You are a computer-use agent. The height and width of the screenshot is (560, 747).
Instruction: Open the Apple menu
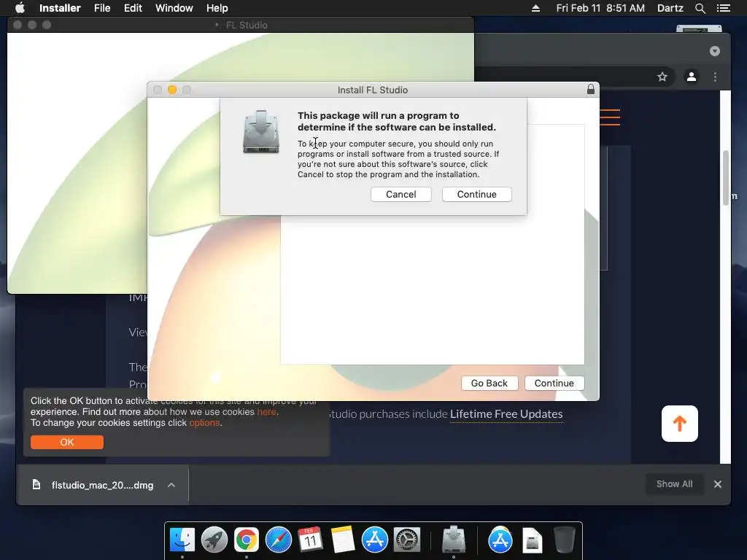[20, 8]
